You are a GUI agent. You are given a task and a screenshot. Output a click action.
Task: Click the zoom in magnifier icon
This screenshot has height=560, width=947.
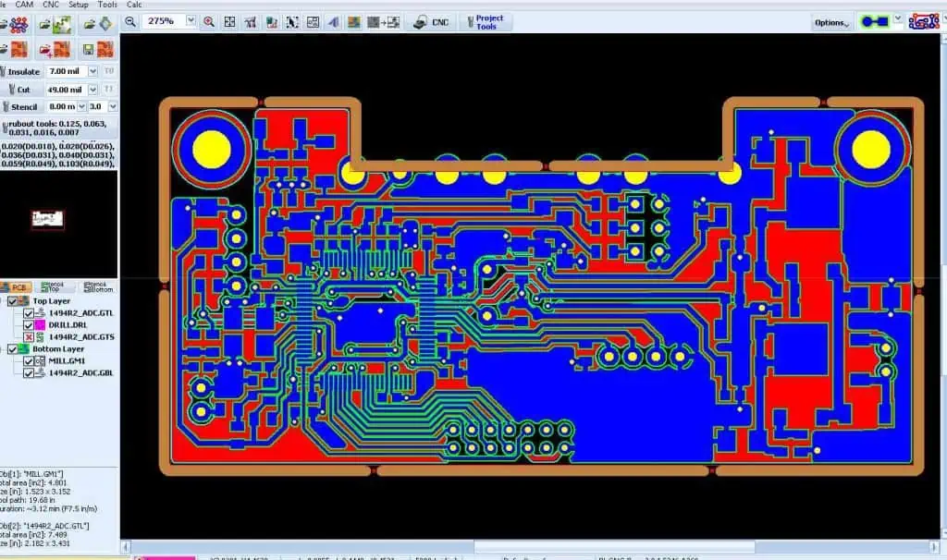[x=209, y=21]
